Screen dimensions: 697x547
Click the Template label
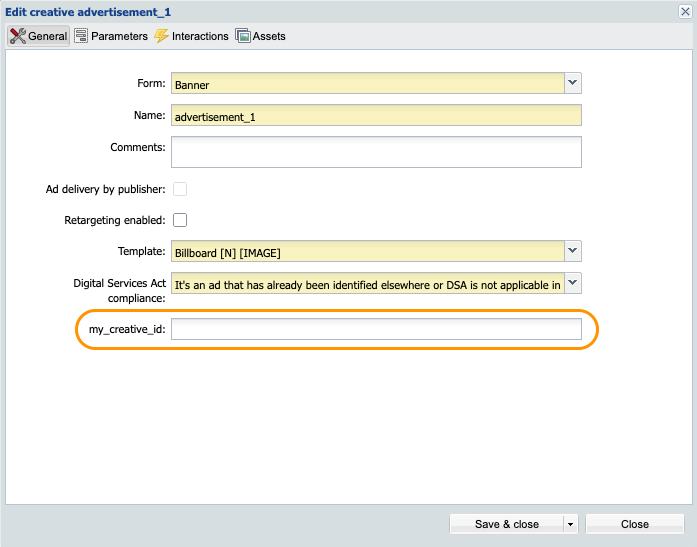[141, 251]
